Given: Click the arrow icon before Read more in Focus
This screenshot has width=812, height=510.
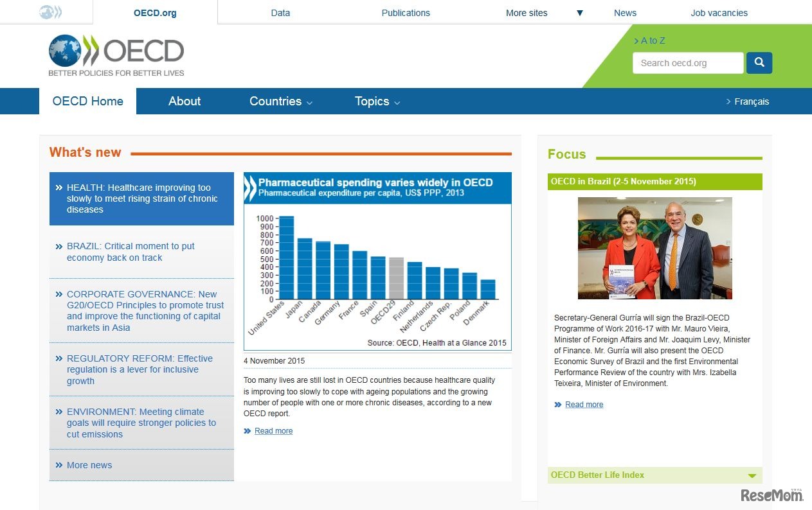Looking at the screenshot, I should click(557, 404).
